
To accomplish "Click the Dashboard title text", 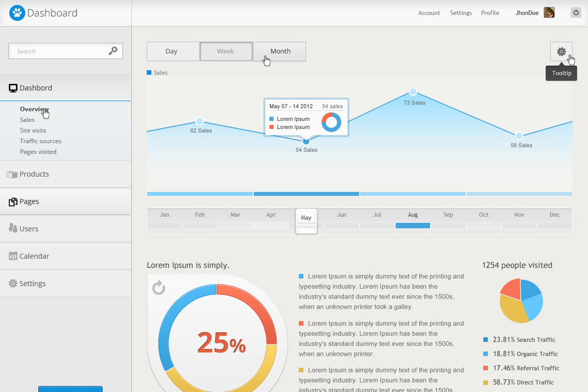I will (52, 13).
